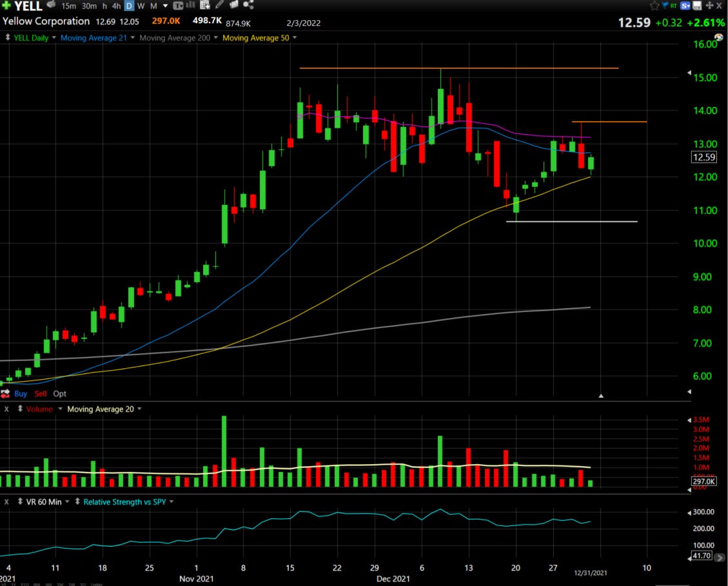Expand the Moving Average 200 dropdown
Image resolution: width=728 pixels, height=586 pixels.
point(216,37)
